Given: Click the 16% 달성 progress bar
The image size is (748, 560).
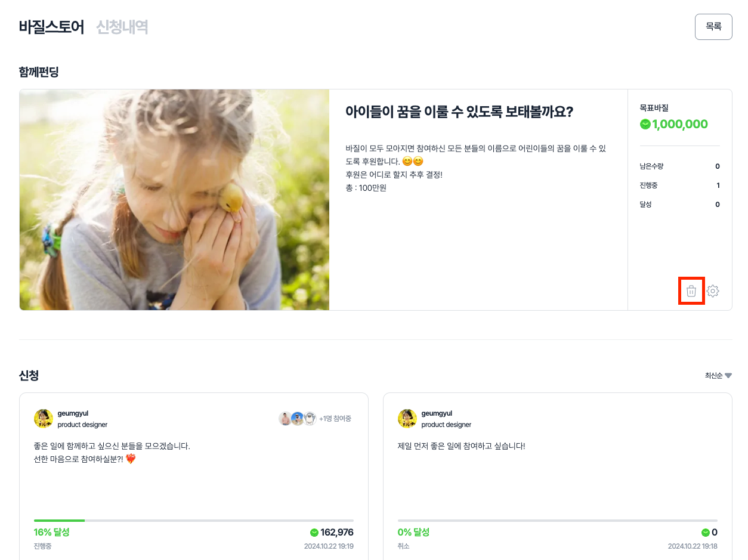Looking at the screenshot, I should 193,521.
